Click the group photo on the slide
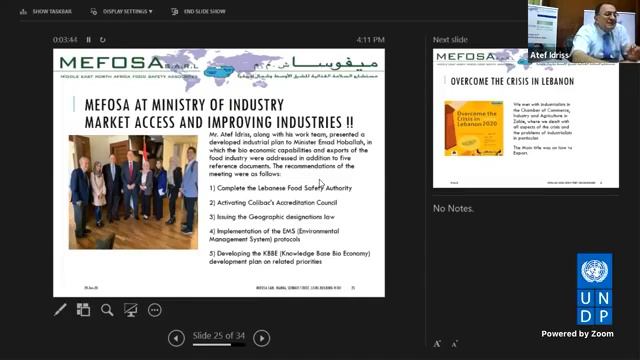Screen dimensions: 640x360 (x=133, y=192)
